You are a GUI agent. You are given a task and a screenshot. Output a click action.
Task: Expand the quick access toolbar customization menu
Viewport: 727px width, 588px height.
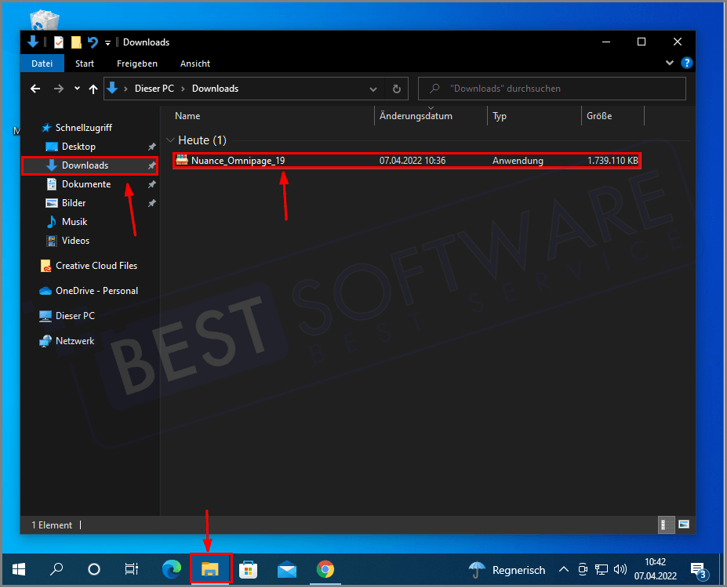pos(107,42)
